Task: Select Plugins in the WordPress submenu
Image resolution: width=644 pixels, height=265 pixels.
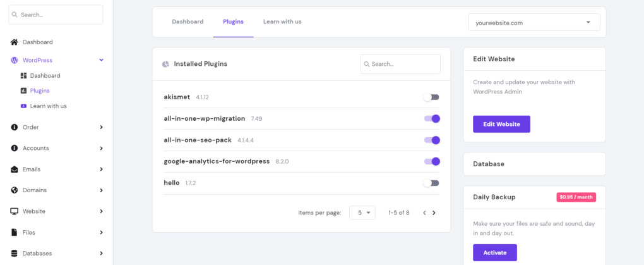Action: click(x=40, y=90)
